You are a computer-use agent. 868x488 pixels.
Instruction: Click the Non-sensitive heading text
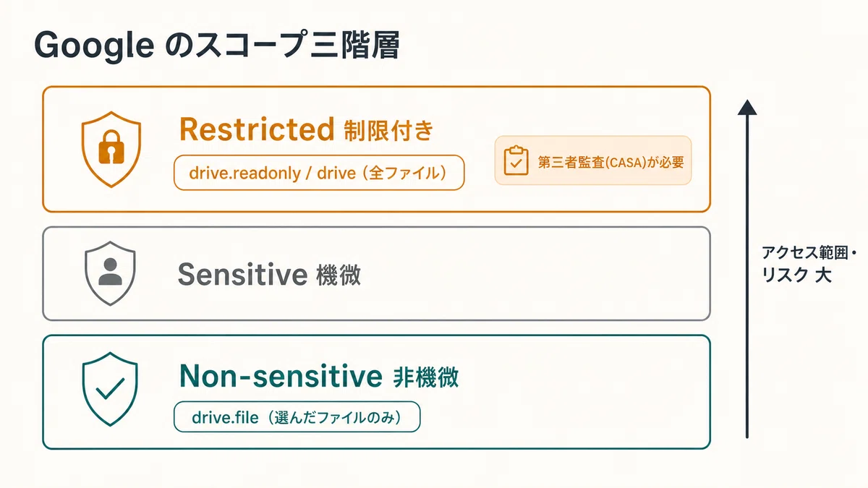(281, 377)
